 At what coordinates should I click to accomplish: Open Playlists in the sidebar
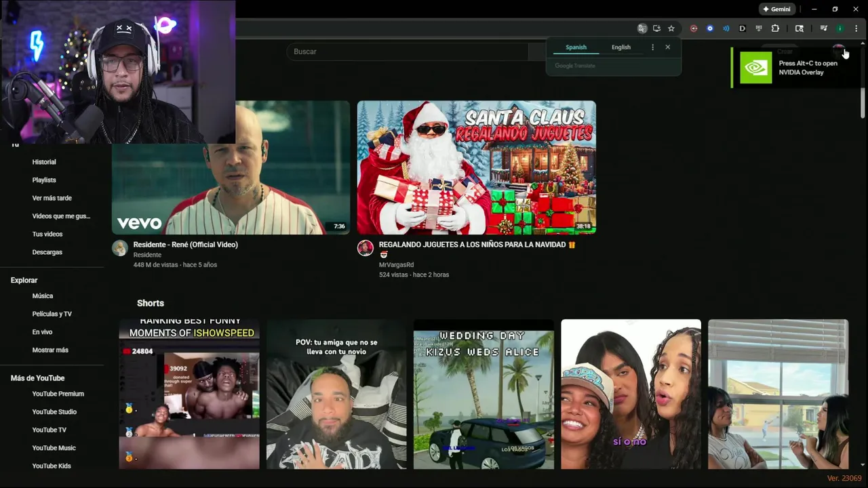point(44,180)
